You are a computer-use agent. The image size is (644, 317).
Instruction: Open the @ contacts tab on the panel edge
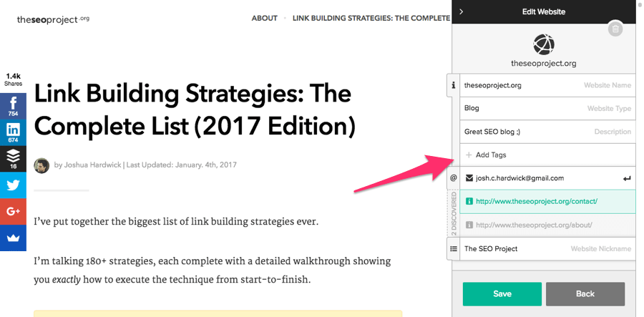pyautogui.click(x=453, y=177)
